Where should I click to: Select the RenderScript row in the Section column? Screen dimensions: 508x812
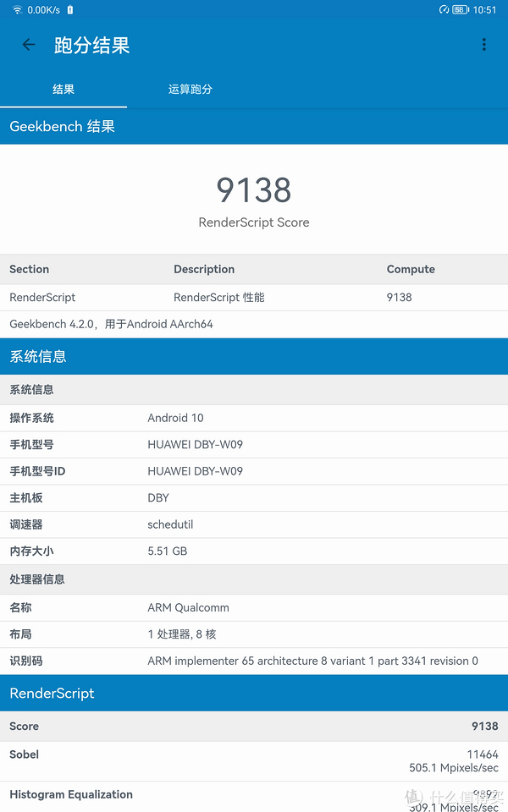(x=42, y=297)
